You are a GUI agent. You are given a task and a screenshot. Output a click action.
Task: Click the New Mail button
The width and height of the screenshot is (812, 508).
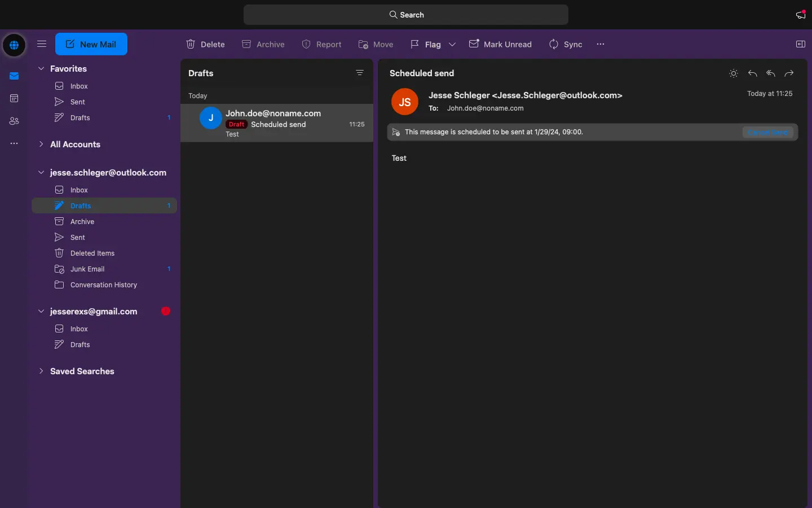(x=91, y=44)
